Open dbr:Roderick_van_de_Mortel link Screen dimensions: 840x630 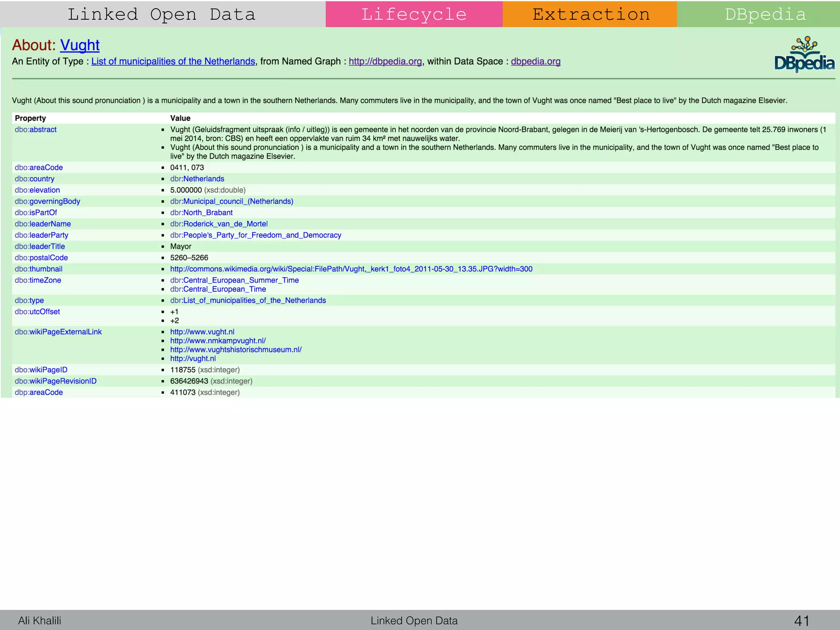(x=219, y=224)
